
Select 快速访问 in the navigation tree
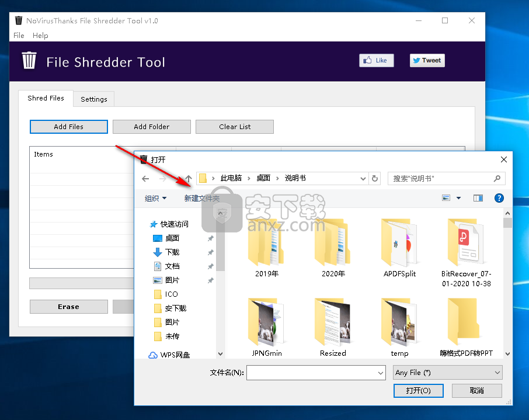pyautogui.click(x=174, y=224)
